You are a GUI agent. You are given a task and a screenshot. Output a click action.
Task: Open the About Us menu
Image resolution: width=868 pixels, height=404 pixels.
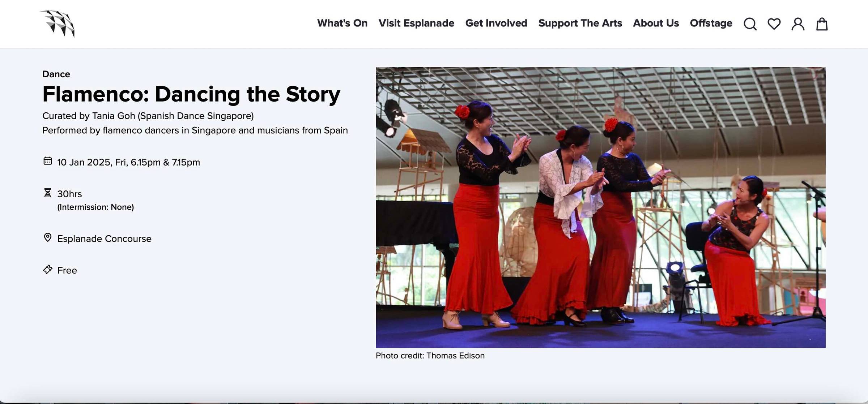click(656, 23)
